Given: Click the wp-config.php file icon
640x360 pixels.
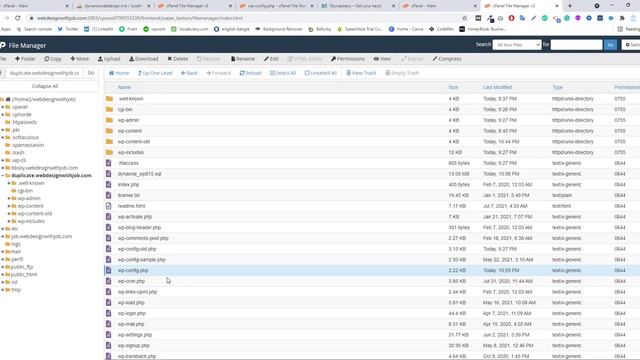Looking at the screenshot, I should coord(109,270).
